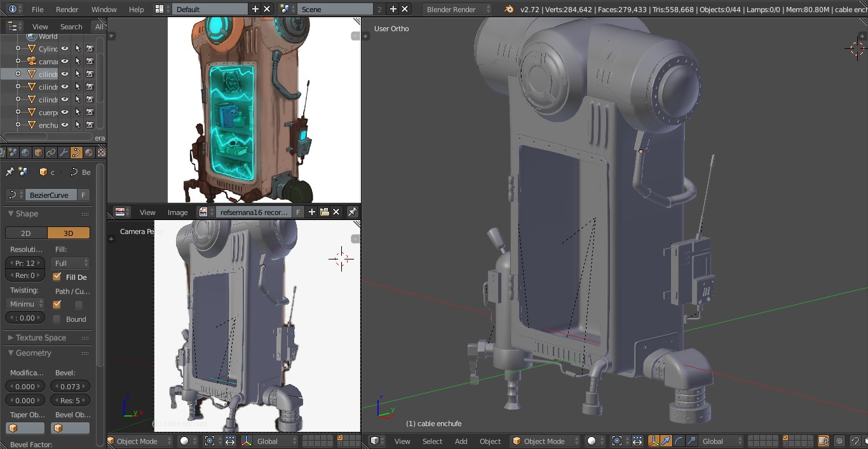Expand Cylinc tree item

[x=18, y=48]
